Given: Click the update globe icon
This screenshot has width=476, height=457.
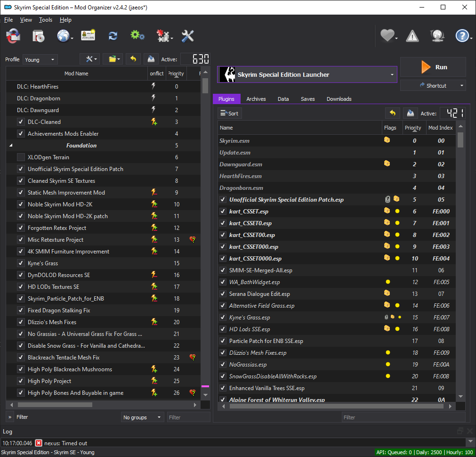Looking at the screenshot, I should tap(437, 36).
